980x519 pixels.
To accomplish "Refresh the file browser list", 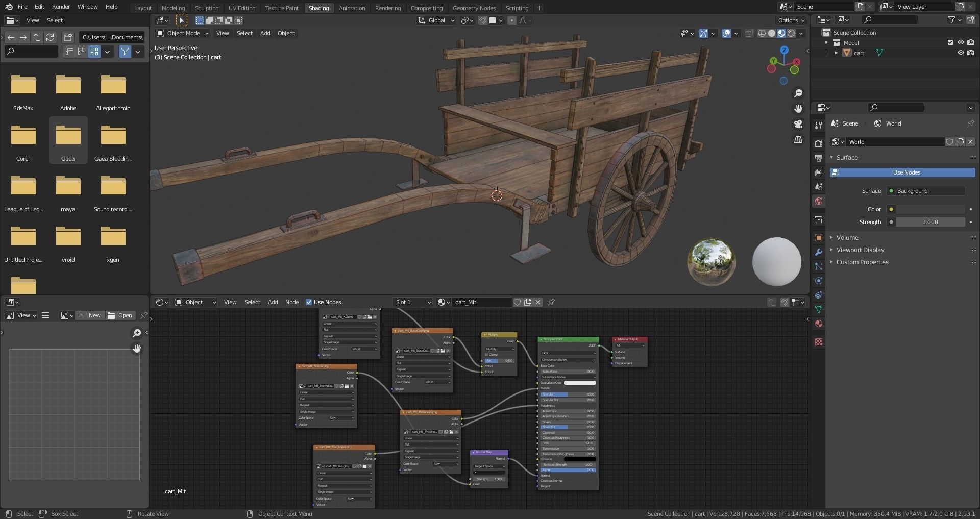I will pos(50,37).
